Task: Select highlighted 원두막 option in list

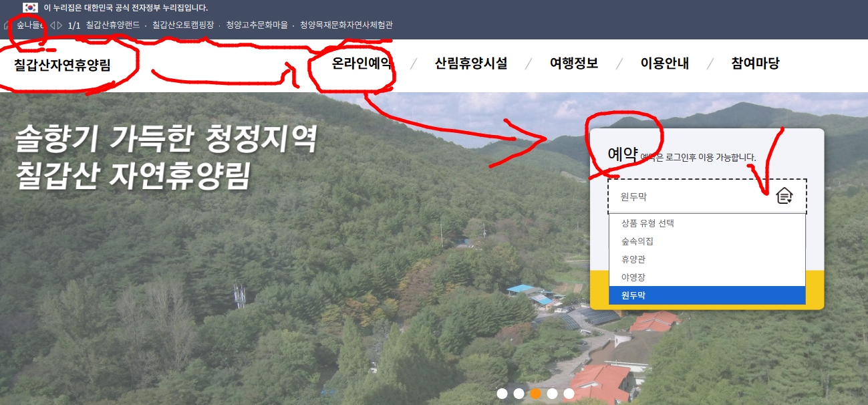Action: click(x=707, y=295)
